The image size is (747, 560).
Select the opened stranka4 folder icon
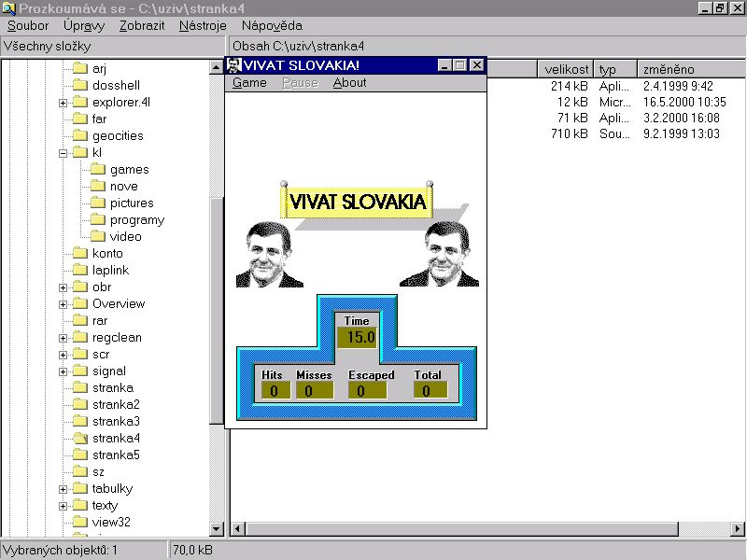79,438
